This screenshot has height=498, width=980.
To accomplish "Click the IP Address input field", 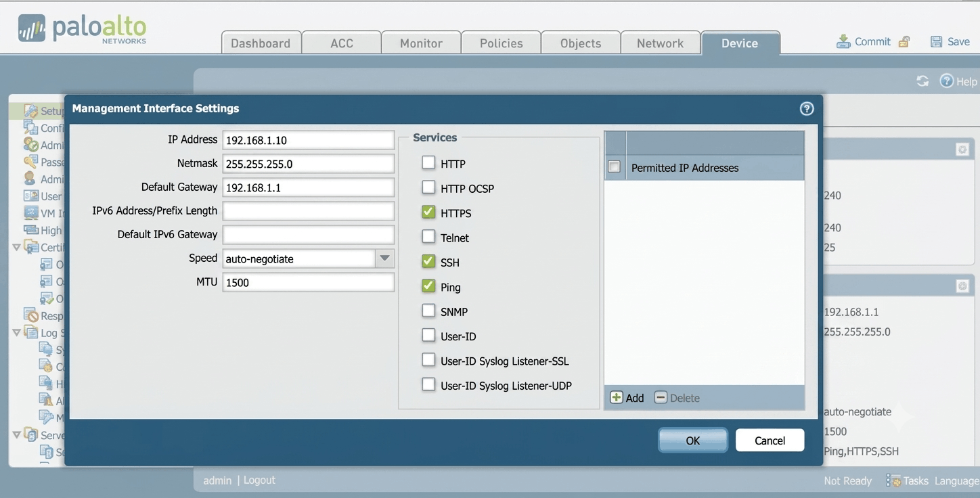I will 308,140.
